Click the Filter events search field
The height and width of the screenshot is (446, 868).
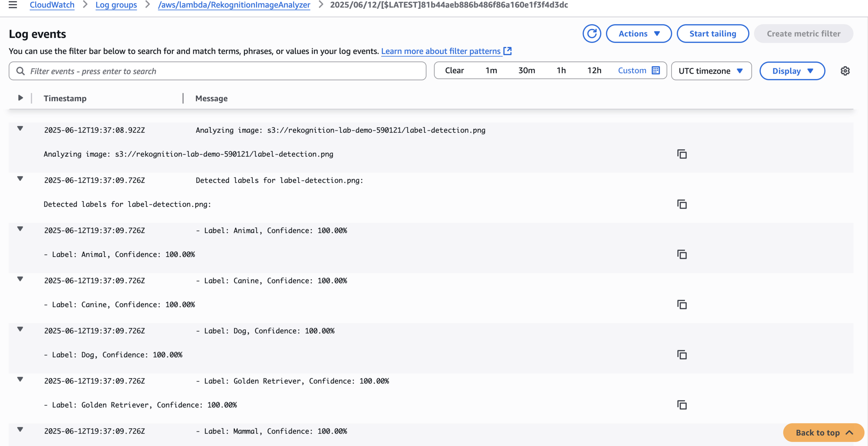[x=222, y=71]
